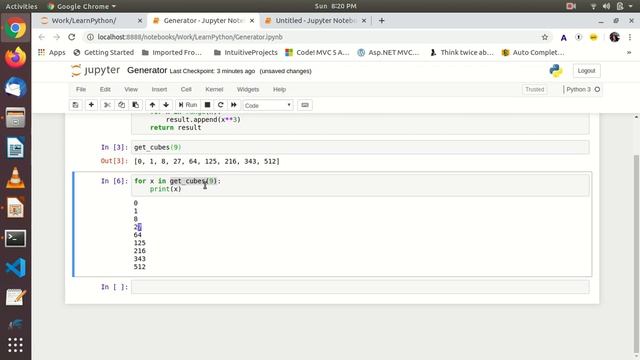640x360 pixels.
Task: Move selected cell down with the arrow
Action: (166, 105)
